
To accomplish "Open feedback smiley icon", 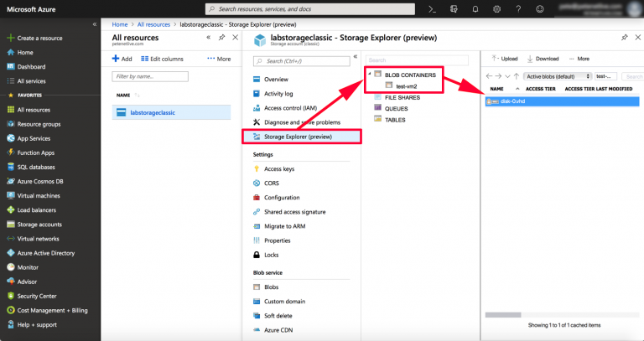I will [540, 9].
